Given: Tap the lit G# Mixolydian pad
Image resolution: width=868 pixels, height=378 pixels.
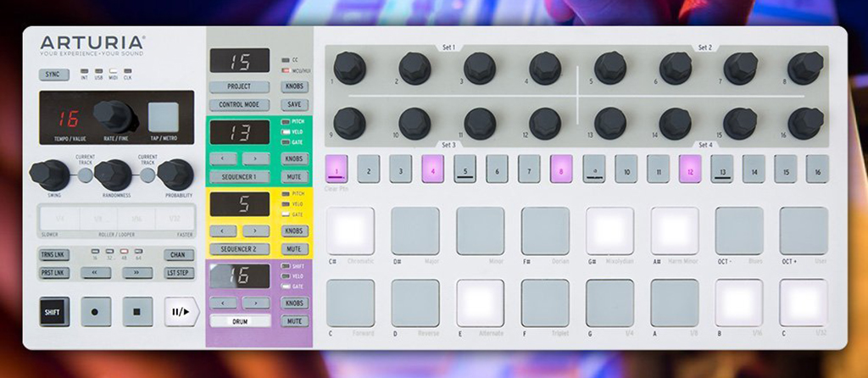Looking at the screenshot, I should pos(610,231).
